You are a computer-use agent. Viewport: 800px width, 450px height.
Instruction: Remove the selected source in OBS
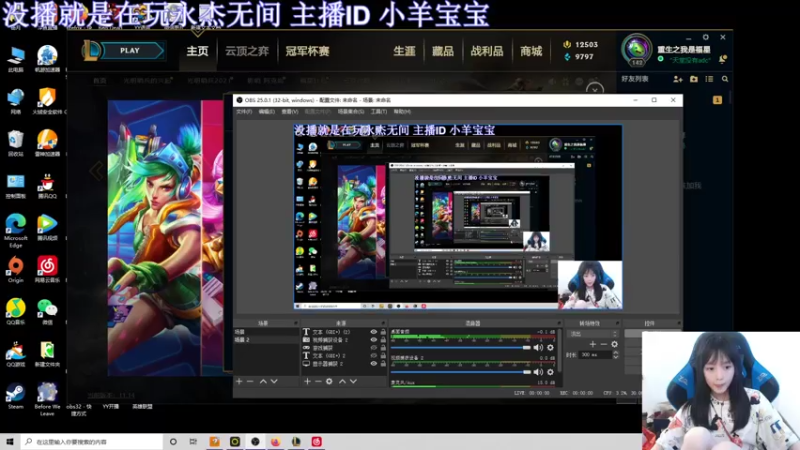coord(318,381)
